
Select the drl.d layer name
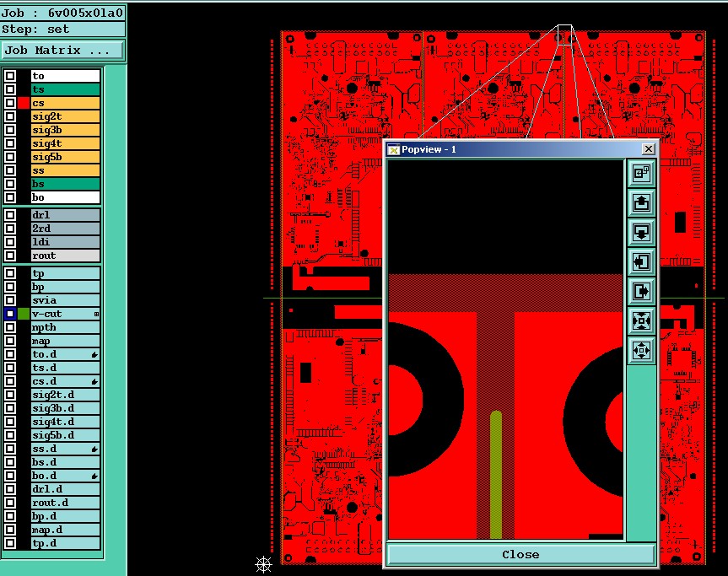65,489
